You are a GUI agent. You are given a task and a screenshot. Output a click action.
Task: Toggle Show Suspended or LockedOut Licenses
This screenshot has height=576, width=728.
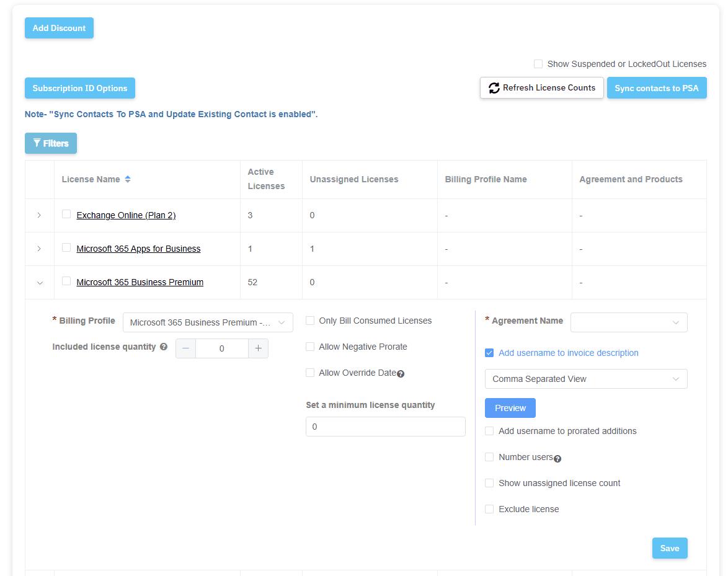[538, 64]
